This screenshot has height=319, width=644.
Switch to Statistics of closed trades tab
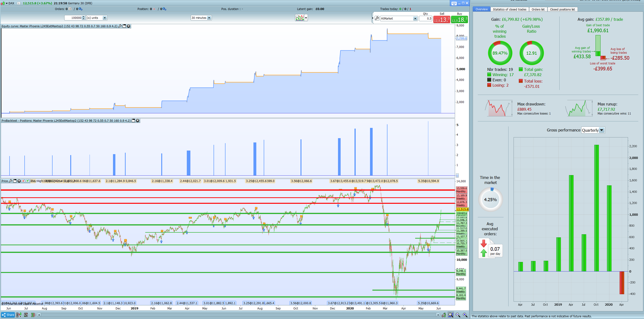tap(509, 9)
